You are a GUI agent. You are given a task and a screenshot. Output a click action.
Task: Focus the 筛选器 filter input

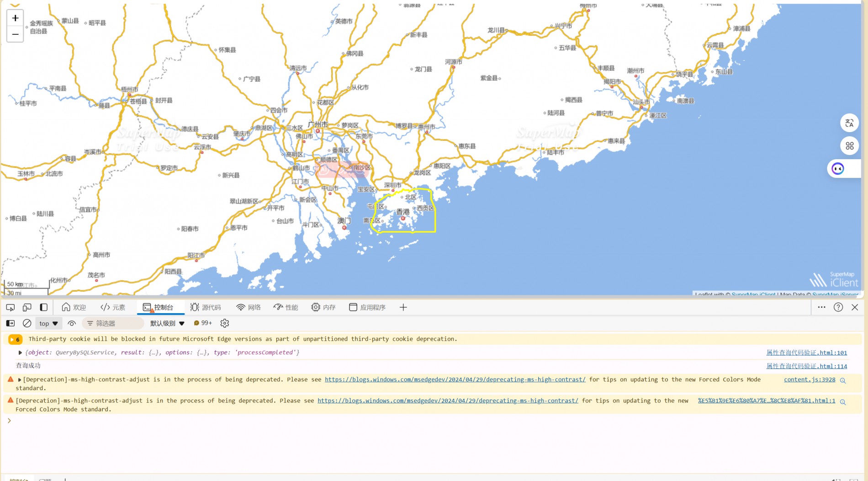[x=113, y=323]
